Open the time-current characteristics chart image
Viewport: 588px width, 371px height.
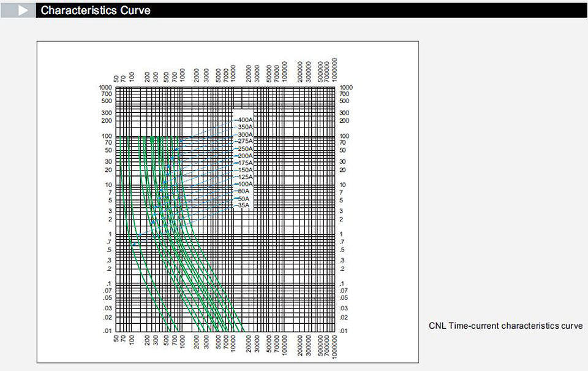[x=228, y=202]
